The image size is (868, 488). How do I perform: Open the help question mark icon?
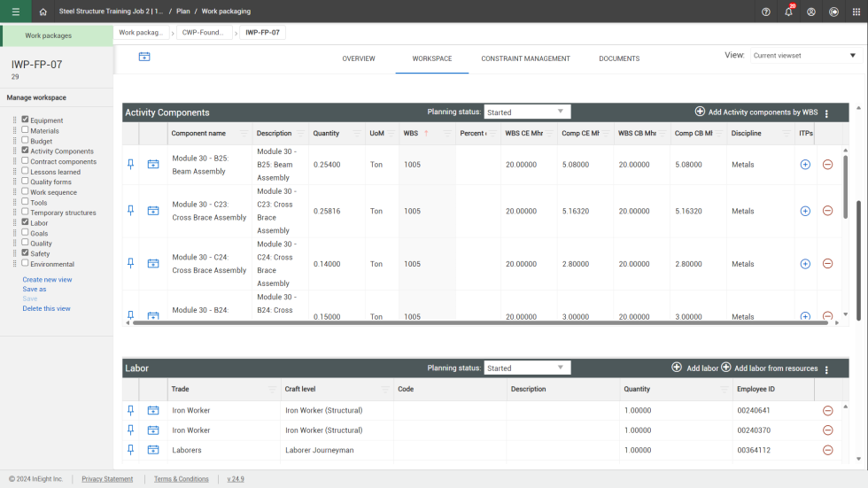(x=765, y=12)
